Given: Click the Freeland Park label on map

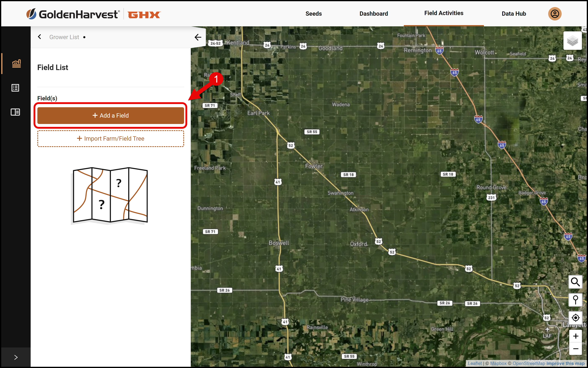Looking at the screenshot, I should coord(210,168).
